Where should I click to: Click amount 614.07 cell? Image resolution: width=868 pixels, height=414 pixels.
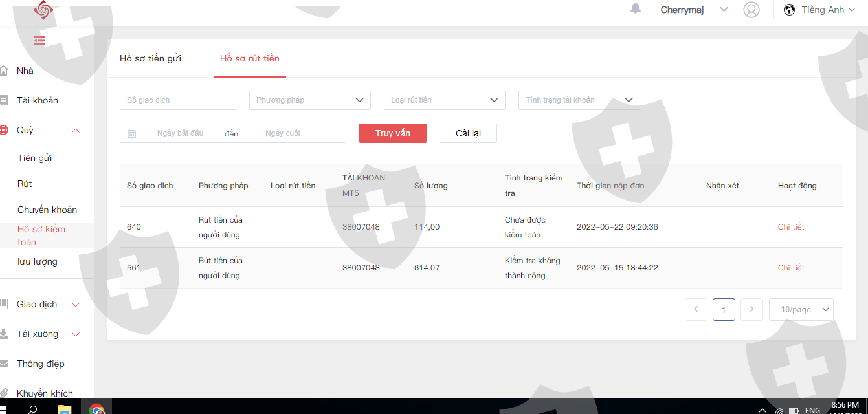tap(427, 268)
